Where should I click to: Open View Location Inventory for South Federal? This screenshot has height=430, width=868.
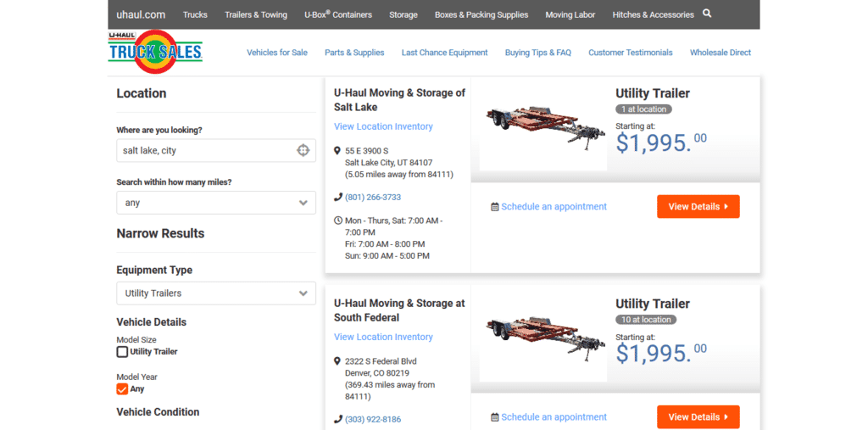tap(383, 337)
